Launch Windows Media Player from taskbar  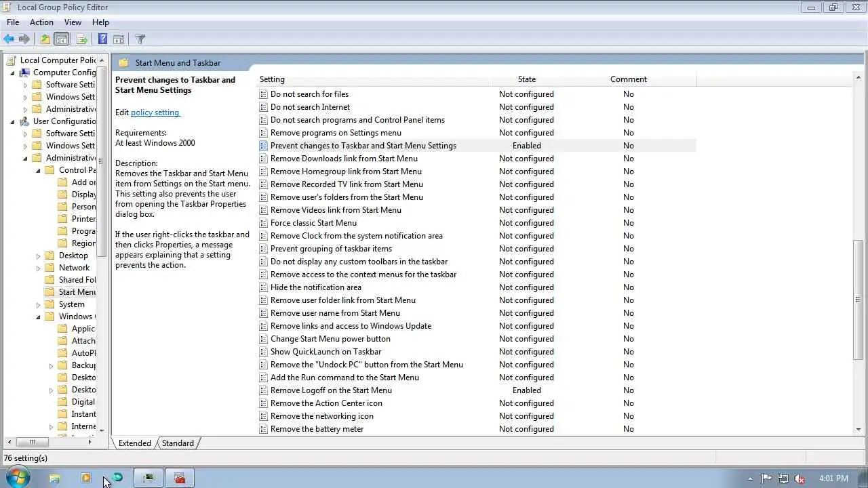point(86,478)
